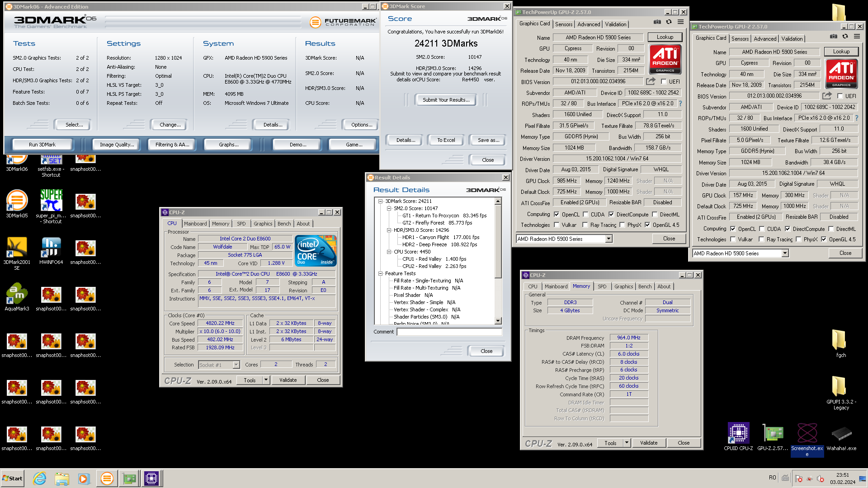Click the screenshot camera icon in right GPU-Z window
The width and height of the screenshot is (868, 488).
834,37
